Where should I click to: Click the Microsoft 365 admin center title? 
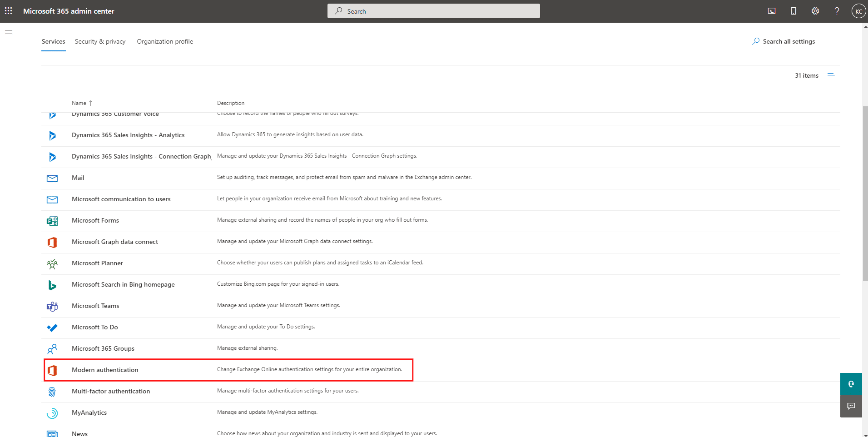click(x=69, y=11)
